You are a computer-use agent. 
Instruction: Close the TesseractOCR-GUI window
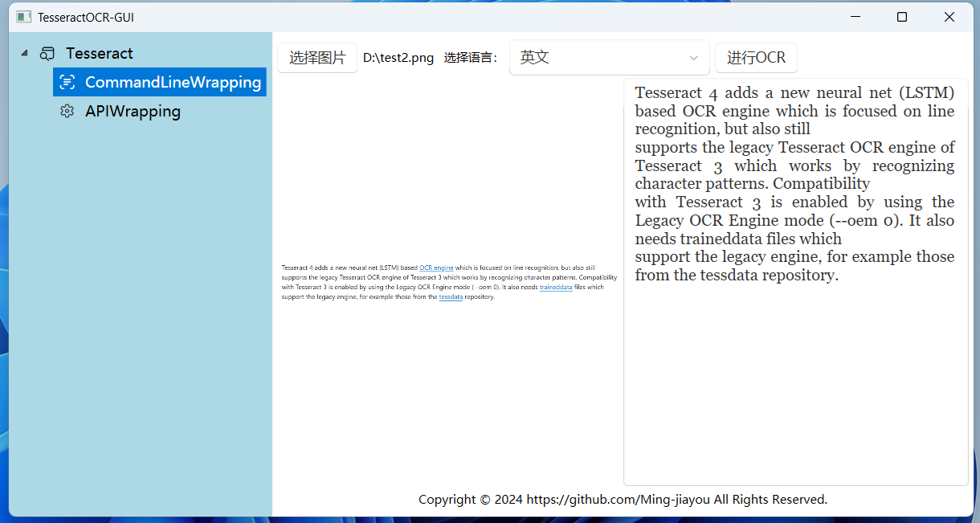pos(949,16)
